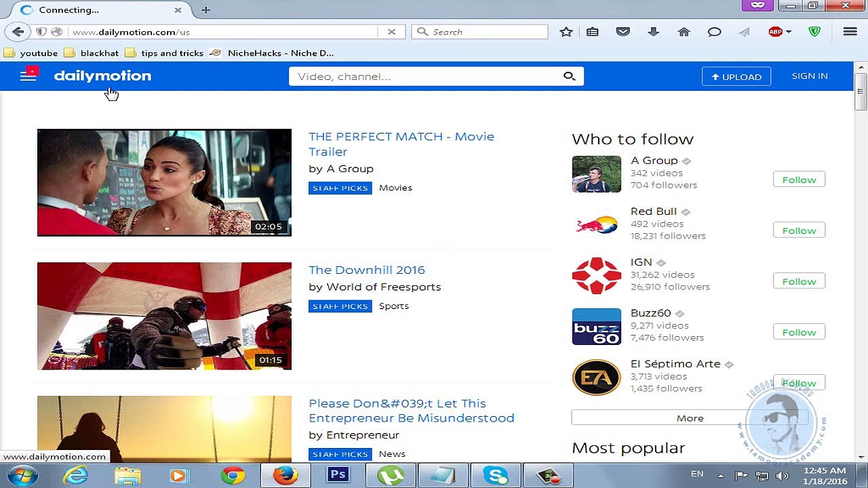This screenshot has width=868, height=488.
Task: Open the Dailymotion hamburger menu
Action: pyautogui.click(x=28, y=75)
